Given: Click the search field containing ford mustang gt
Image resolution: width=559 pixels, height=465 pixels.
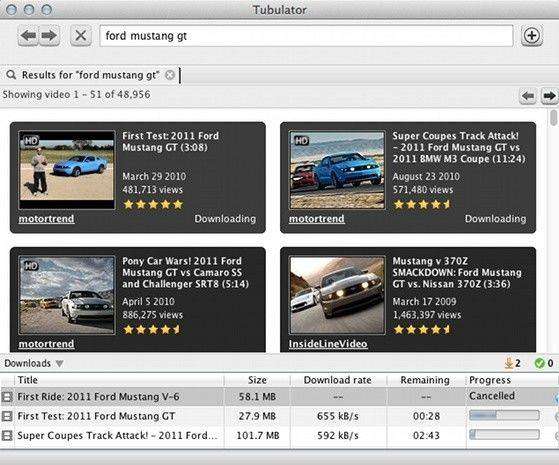Looking at the screenshot, I should point(306,36).
